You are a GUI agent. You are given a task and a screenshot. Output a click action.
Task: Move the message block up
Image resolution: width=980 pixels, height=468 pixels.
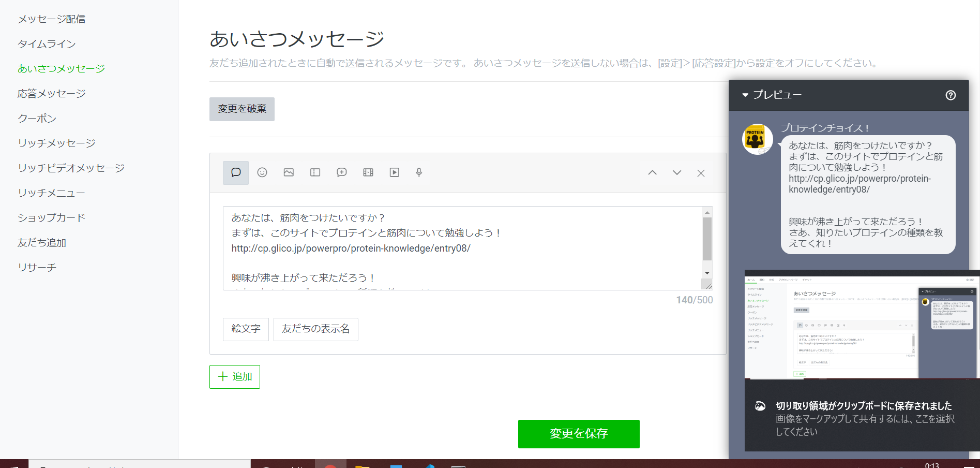coord(653,173)
